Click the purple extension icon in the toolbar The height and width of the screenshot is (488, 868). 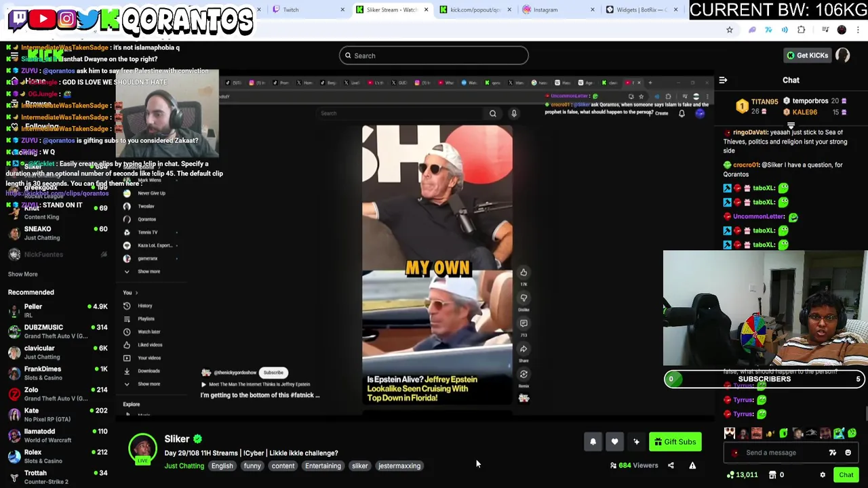[752, 30]
